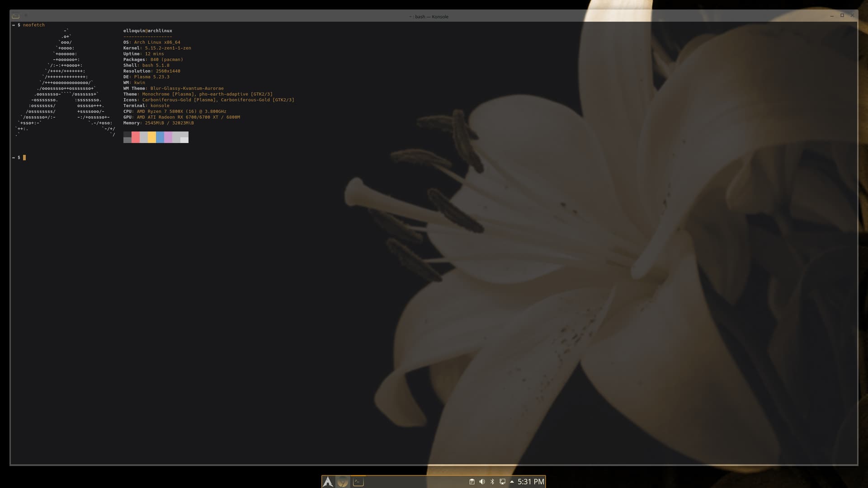Click the 'Packages: 840 (pacman)' line
The height and width of the screenshot is (488, 868).
coord(153,60)
